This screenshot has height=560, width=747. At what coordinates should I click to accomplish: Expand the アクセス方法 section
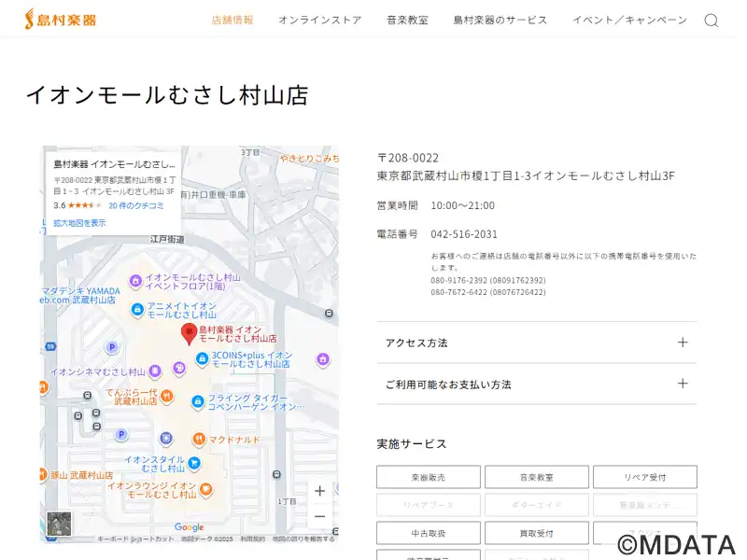pyautogui.click(x=536, y=343)
